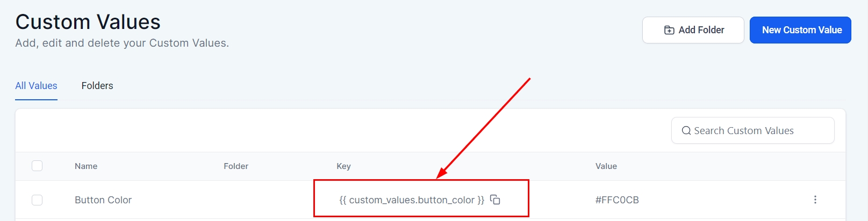Copy the button_color key to clipboard
The image size is (868, 221).
click(x=495, y=200)
